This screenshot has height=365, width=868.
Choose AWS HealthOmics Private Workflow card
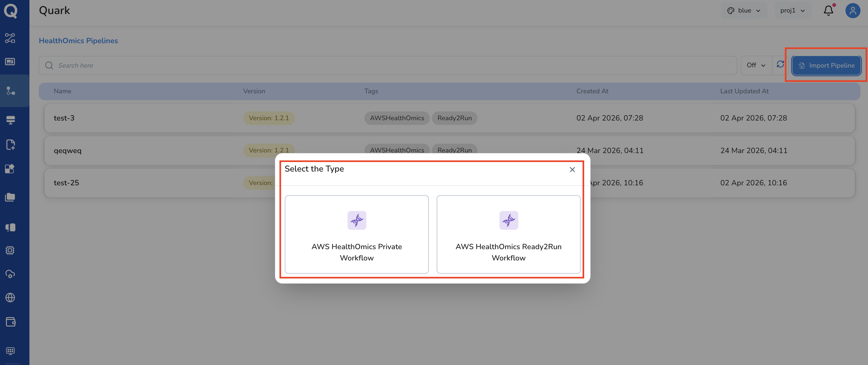click(356, 234)
